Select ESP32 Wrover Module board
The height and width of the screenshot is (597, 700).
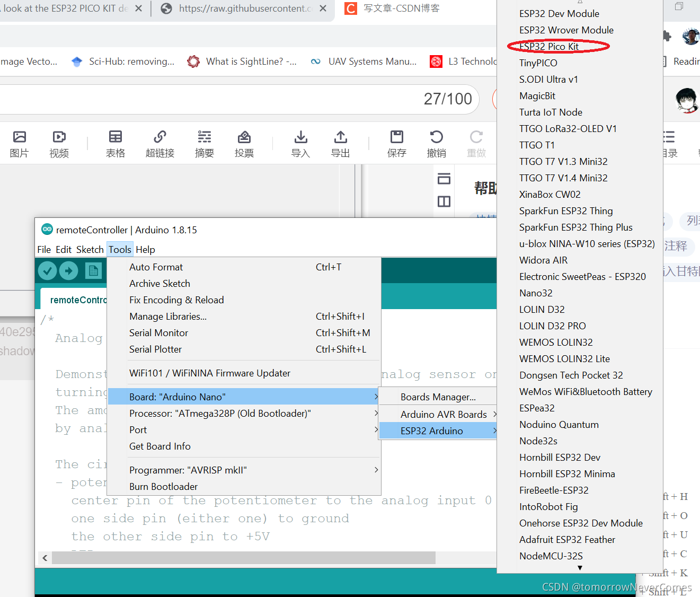tap(580, 30)
